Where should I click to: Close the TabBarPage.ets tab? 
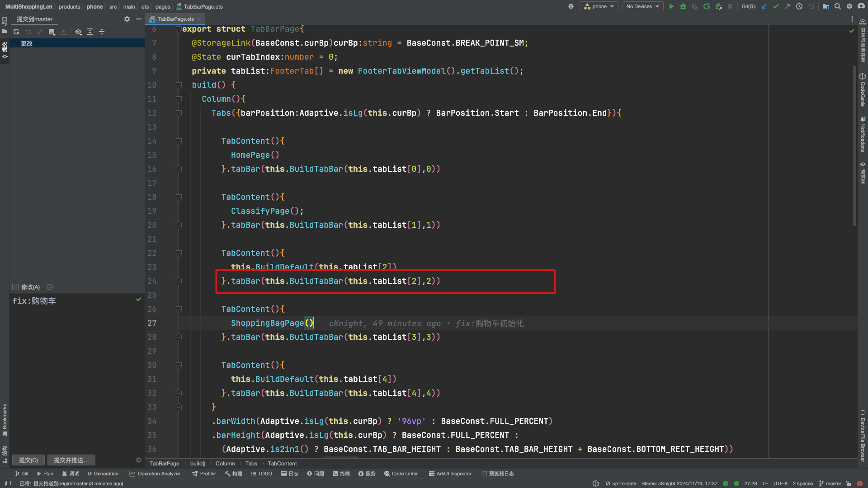[199, 19]
